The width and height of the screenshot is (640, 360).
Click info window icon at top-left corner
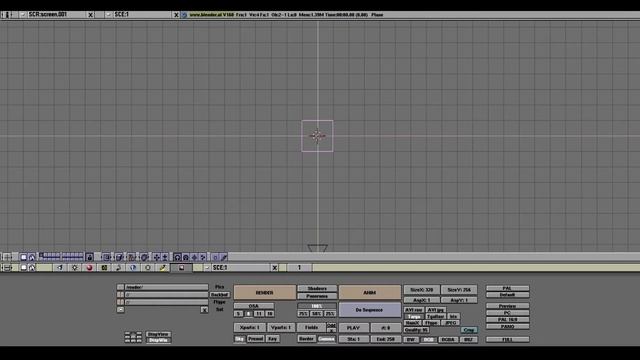(x=7, y=15)
